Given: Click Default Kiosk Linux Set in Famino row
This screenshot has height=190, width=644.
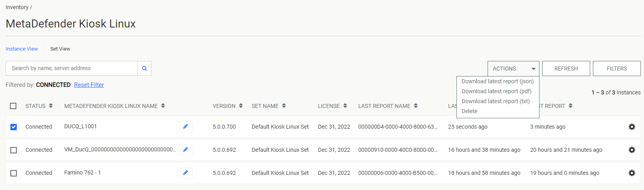Looking at the screenshot, I should click(280, 173).
